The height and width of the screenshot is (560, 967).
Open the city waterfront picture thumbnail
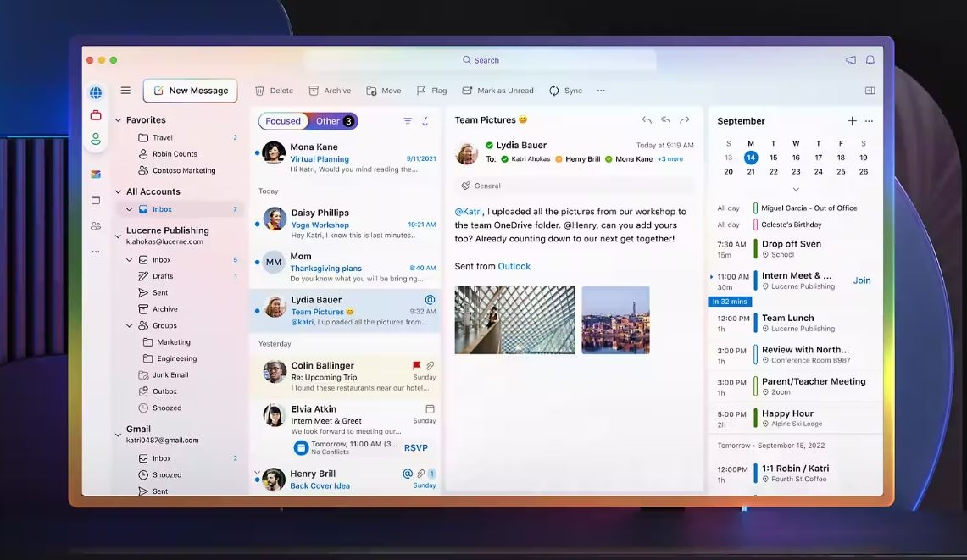pos(615,320)
